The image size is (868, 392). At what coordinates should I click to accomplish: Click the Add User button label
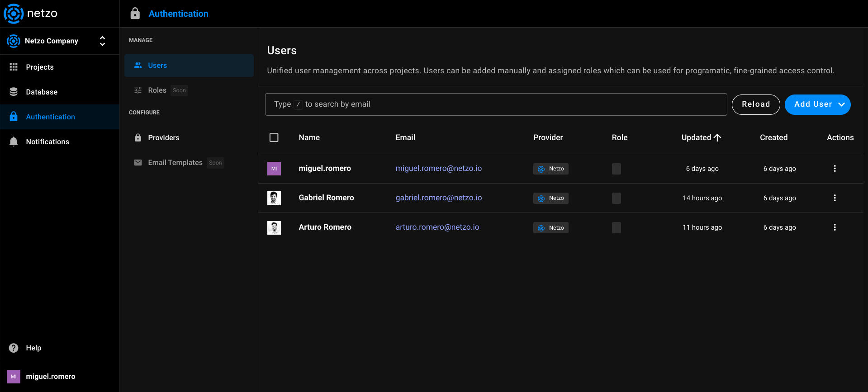813,104
